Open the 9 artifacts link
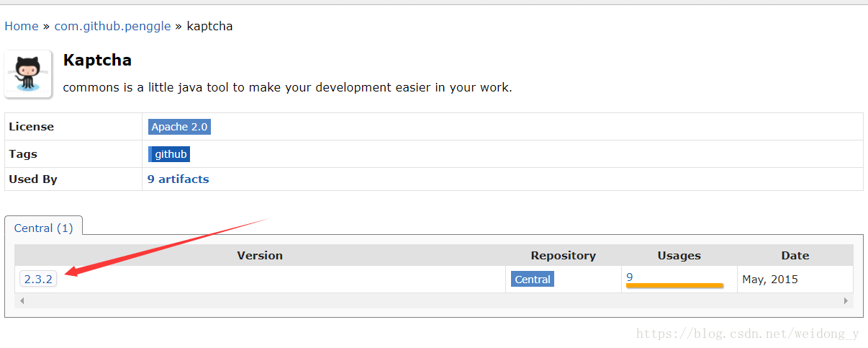868x348 pixels. click(178, 179)
